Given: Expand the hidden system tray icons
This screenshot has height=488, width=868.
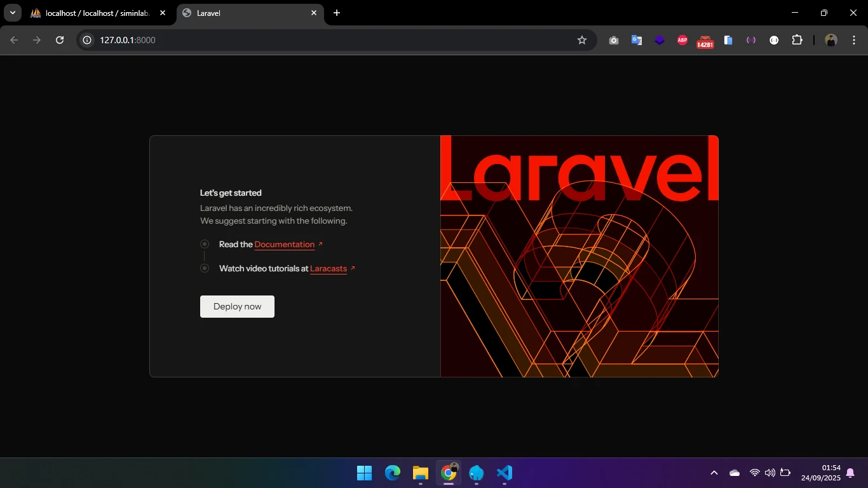Looking at the screenshot, I should [x=714, y=473].
